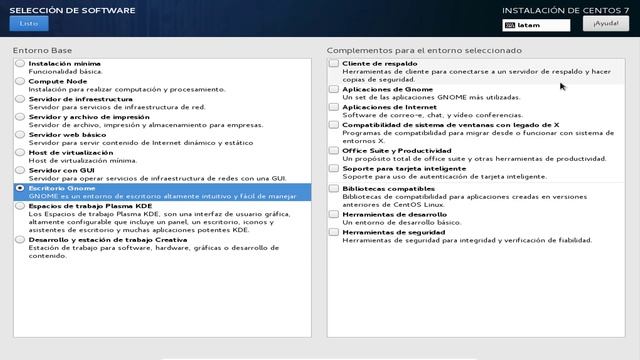Check the Aplicaciones de Gnome checkbox

334,89
